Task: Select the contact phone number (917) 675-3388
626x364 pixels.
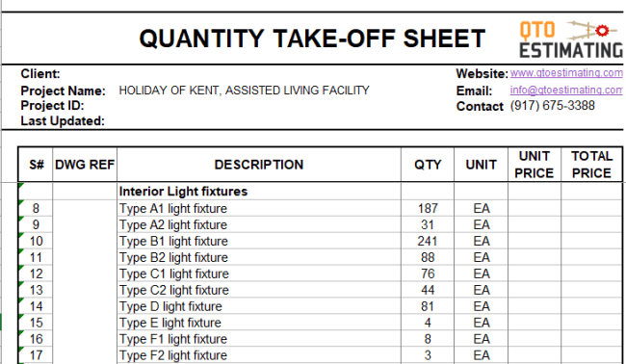Action: [552, 106]
